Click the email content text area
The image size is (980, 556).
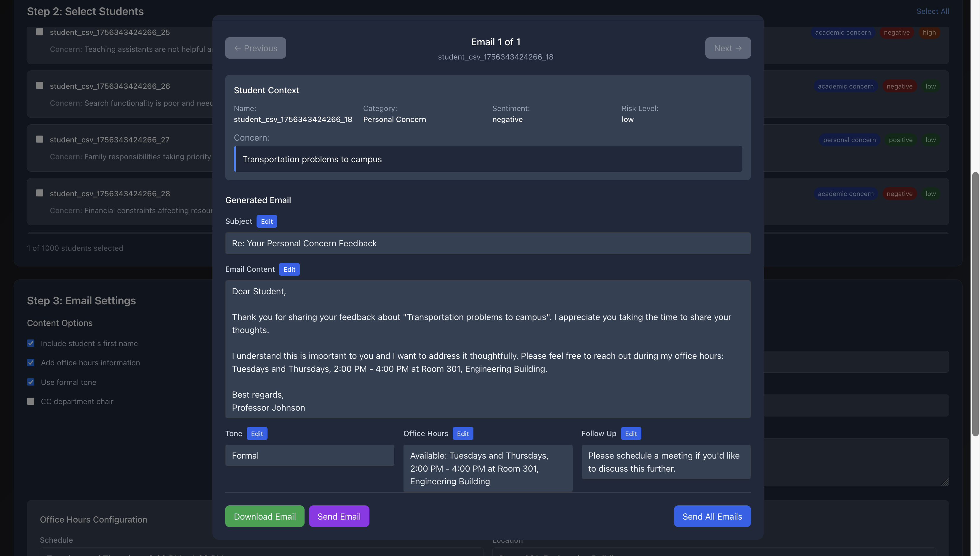[x=488, y=349]
